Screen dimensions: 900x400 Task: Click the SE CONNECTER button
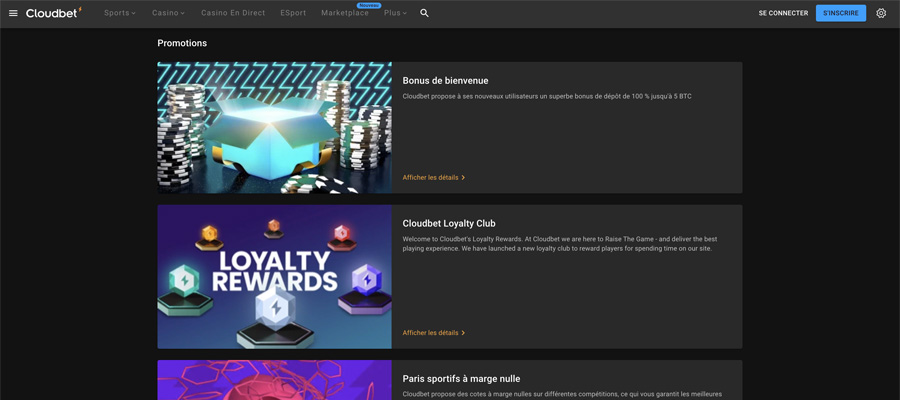pyautogui.click(x=783, y=13)
